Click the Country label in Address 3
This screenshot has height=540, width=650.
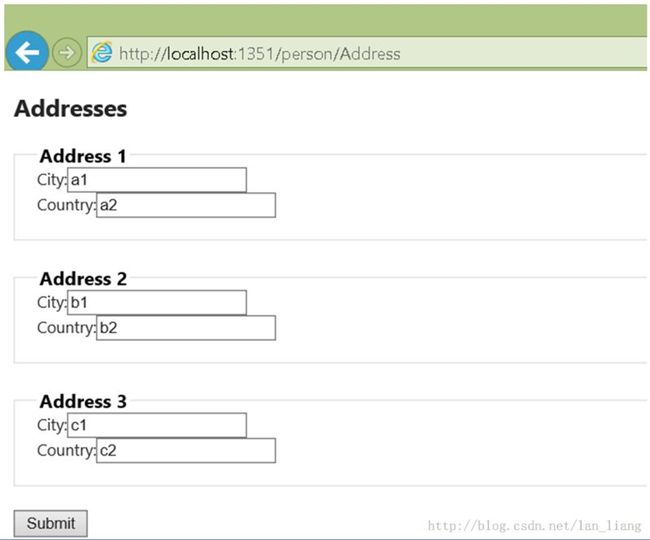(66, 450)
